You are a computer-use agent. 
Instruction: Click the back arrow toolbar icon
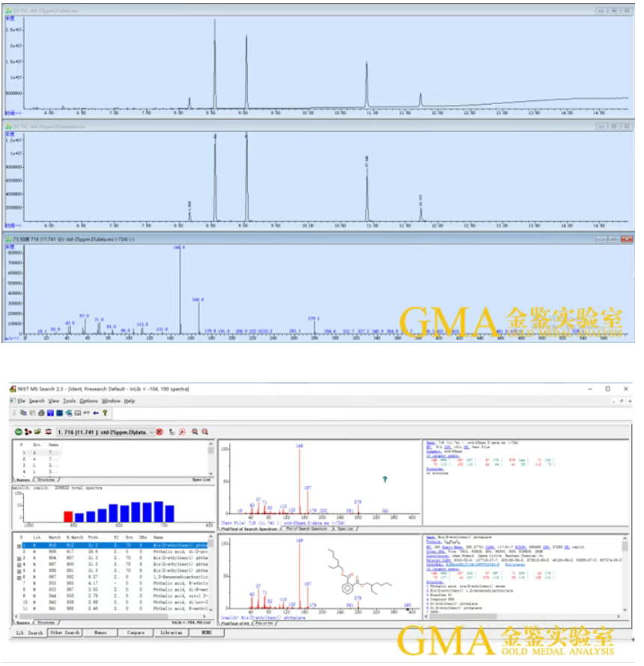click(96, 413)
